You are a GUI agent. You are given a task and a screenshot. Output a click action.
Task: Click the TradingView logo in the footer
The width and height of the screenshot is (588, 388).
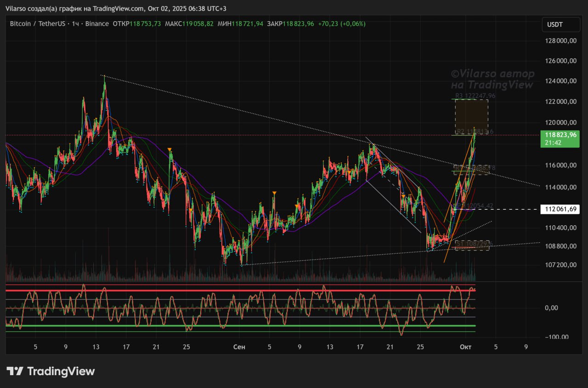point(51,371)
